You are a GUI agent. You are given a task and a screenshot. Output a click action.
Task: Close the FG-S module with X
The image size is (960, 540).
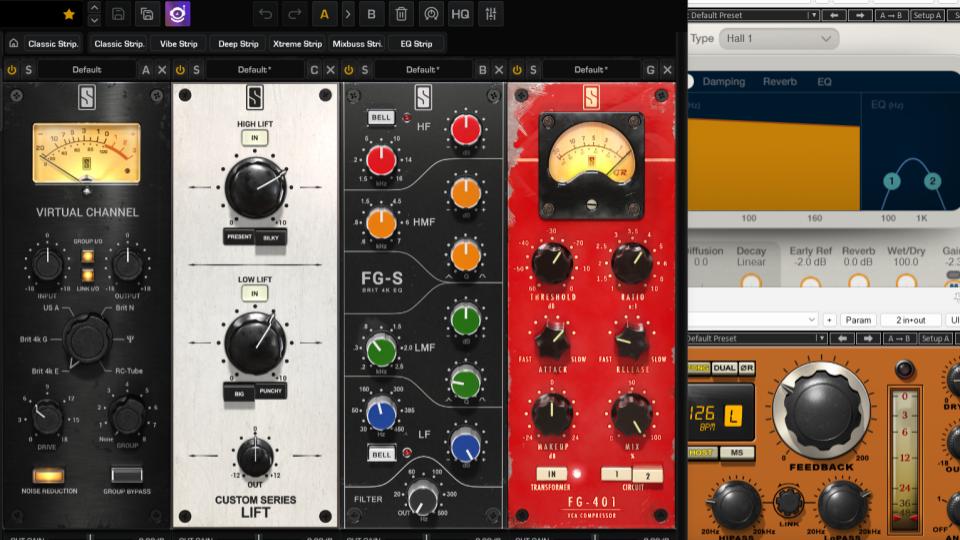(x=498, y=70)
